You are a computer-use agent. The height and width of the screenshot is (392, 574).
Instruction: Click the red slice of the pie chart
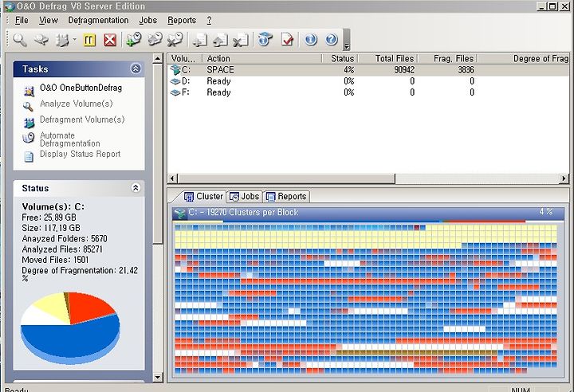point(89,307)
